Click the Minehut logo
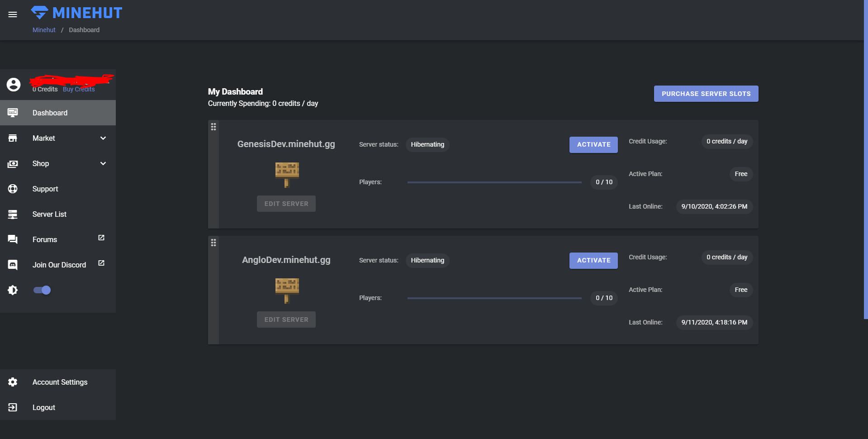Screen dimensions: 868x439 (76, 13)
